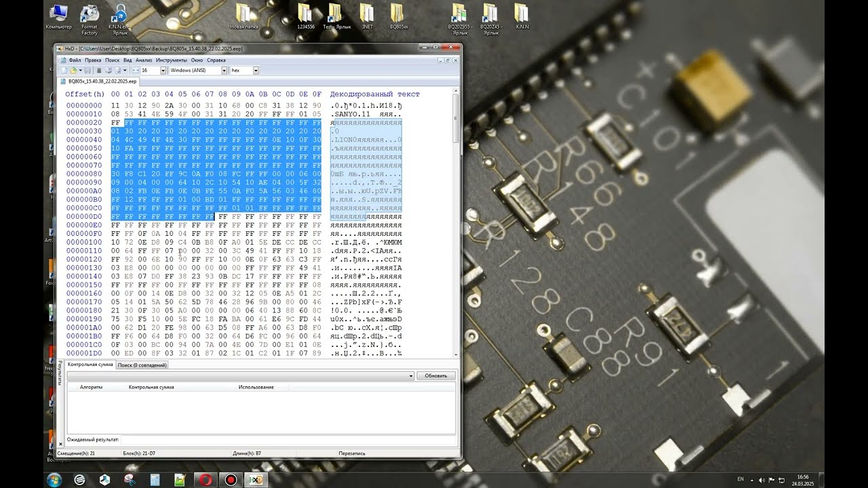Click the Перезапись overwrite mode status entry

pyautogui.click(x=352, y=453)
